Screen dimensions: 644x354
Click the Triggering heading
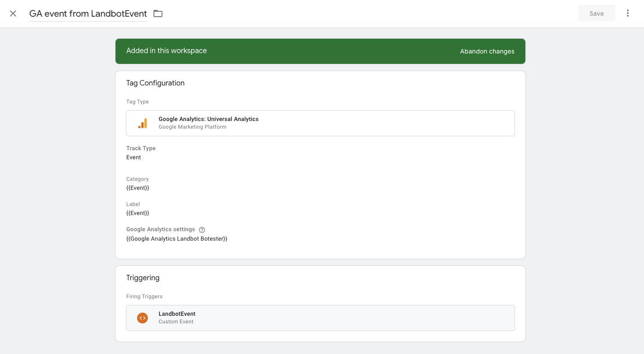pos(143,278)
